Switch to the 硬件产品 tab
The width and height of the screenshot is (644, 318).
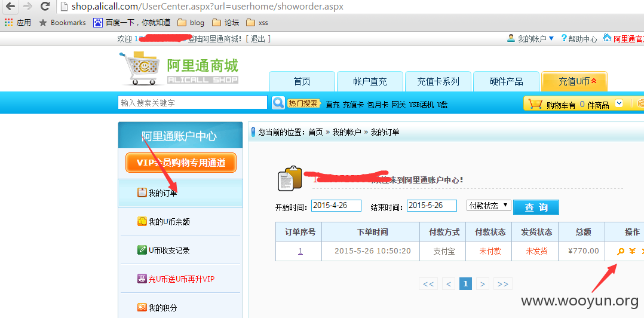pyautogui.click(x=507, y=81)
